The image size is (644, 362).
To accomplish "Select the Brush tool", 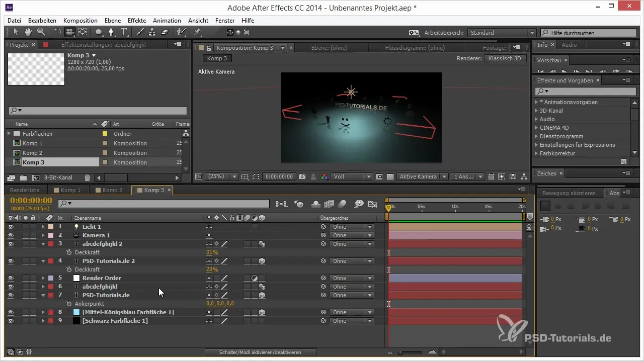I will pyautogui.click(x=140, y=32).
